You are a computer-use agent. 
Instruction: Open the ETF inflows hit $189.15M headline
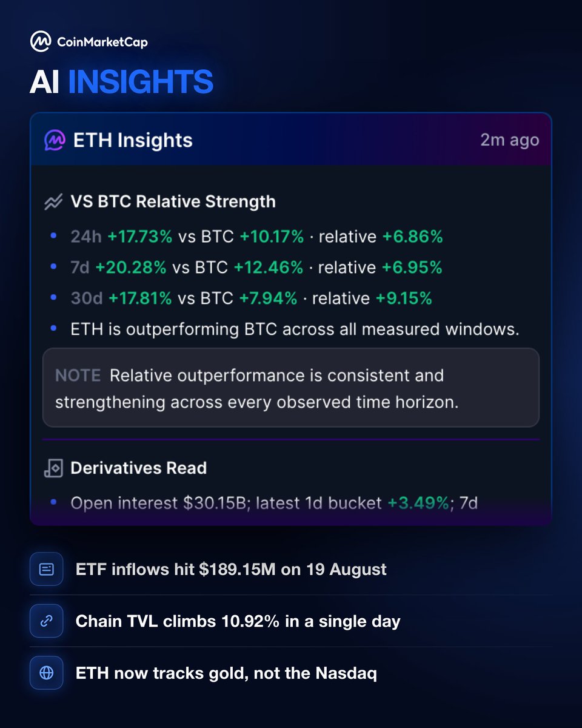tap(231, 570)
